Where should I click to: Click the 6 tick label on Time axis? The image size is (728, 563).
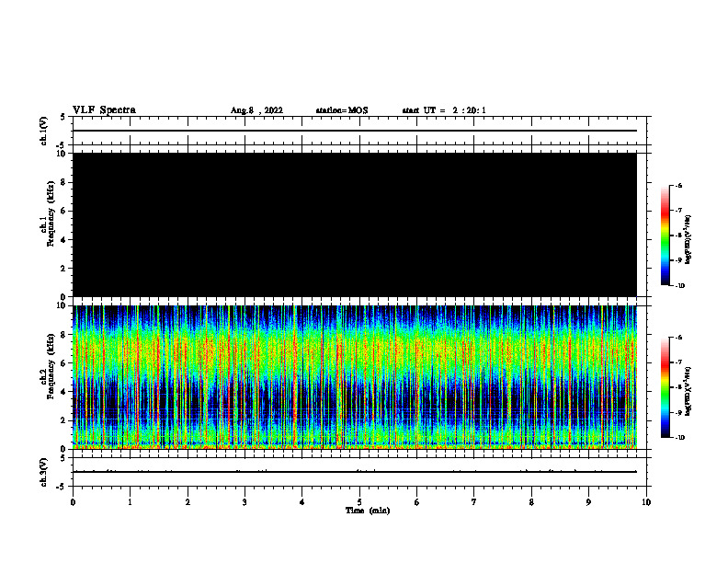tap(417, 502)
